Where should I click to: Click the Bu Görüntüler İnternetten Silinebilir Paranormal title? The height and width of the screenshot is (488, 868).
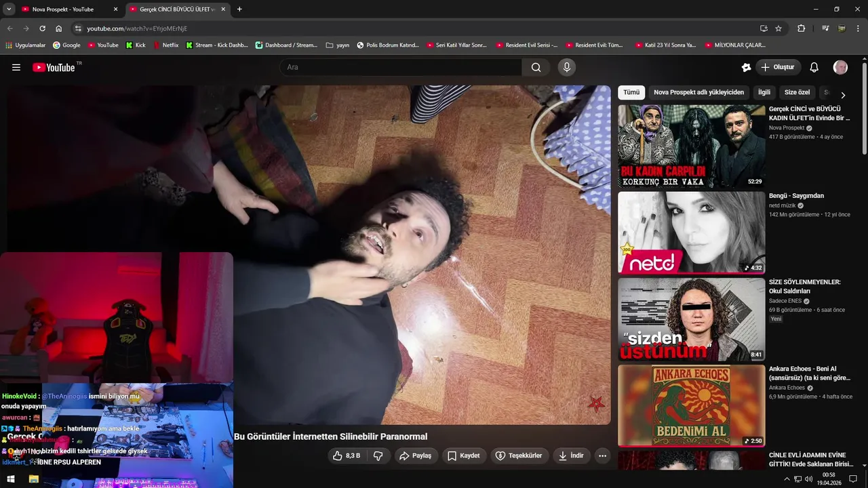(x=331, y=436)
